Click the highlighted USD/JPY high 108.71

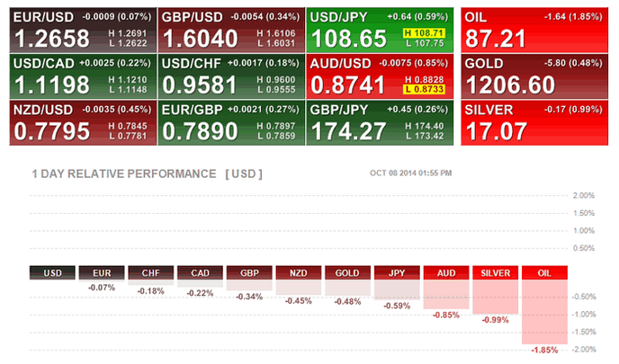[424, 33]
